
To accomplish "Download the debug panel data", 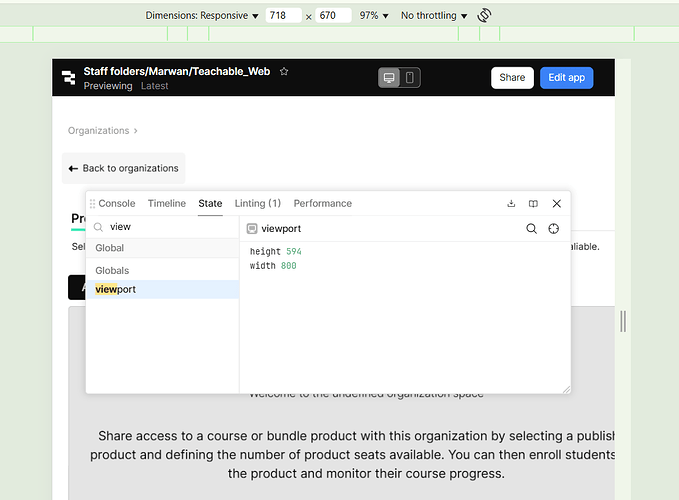I will pos(511,203).
